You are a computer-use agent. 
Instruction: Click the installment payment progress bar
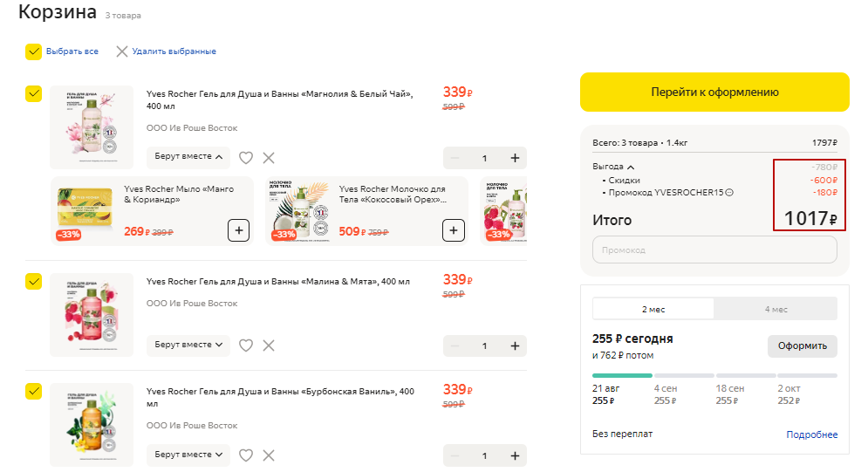(714, 375)
